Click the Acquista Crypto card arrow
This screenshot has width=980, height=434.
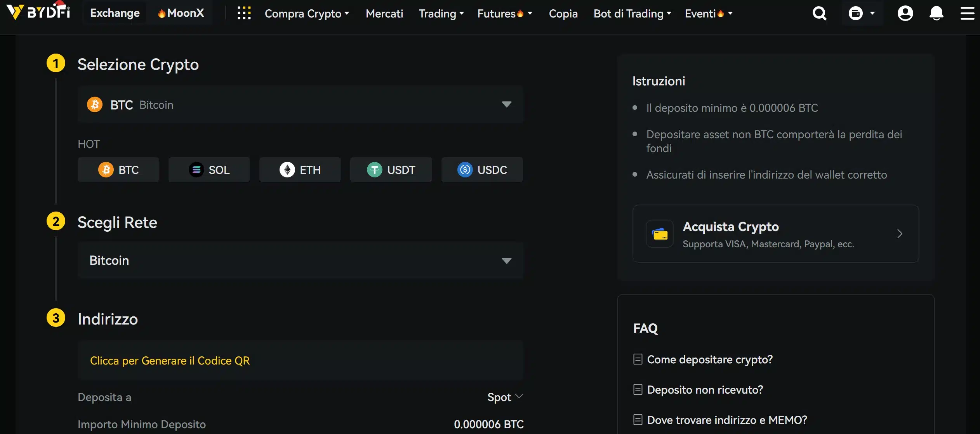tap(900, 233)
